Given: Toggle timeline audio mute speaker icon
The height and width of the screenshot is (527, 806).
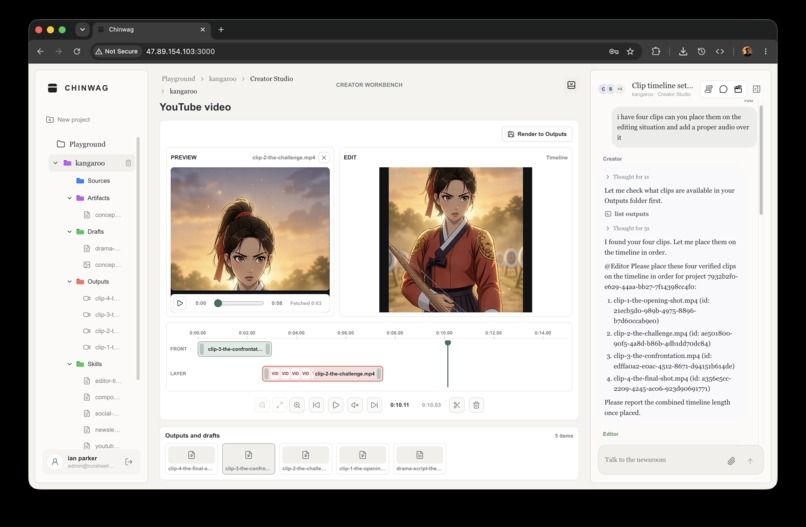Looking at the screenshot, I should pyautogui.click(x=355, y=405).
